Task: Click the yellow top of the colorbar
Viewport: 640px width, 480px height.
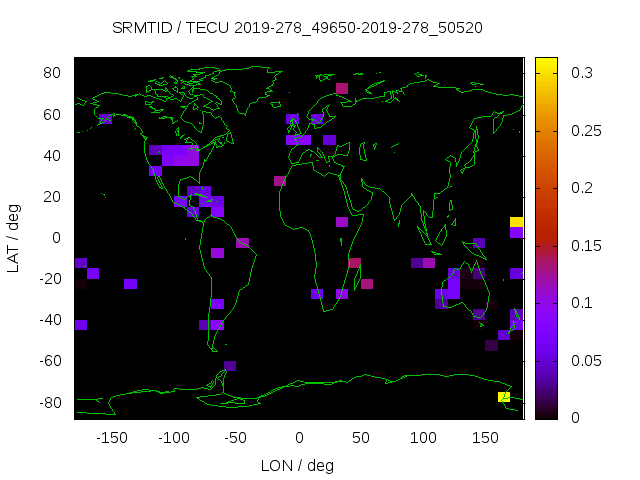Action: pyautogui.click(x=546, y=64)
